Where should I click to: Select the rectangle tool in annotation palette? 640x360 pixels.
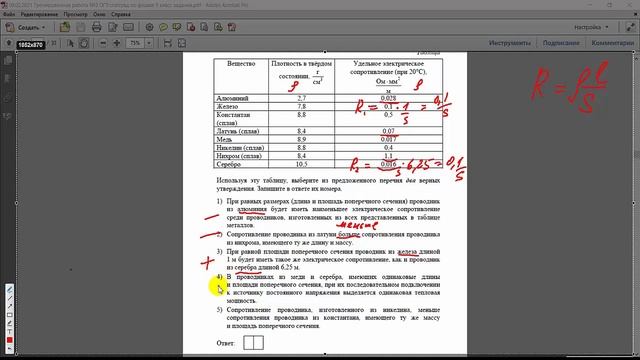click(10, 315)
